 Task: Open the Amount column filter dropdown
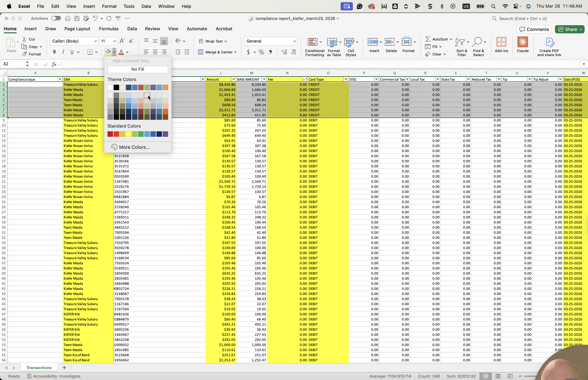tap(233, 79)
